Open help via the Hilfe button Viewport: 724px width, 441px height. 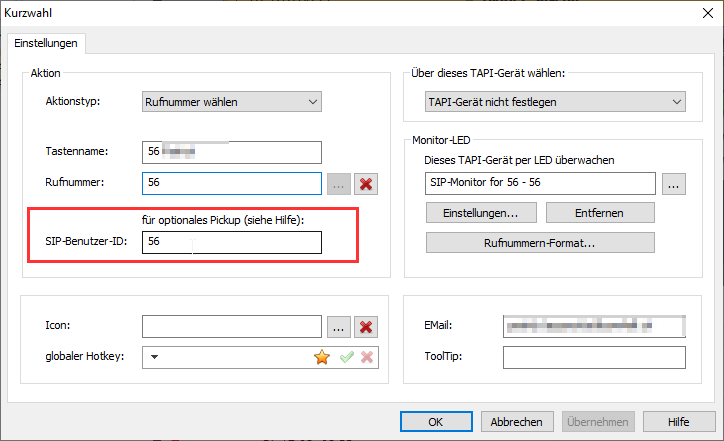point(679,422)
